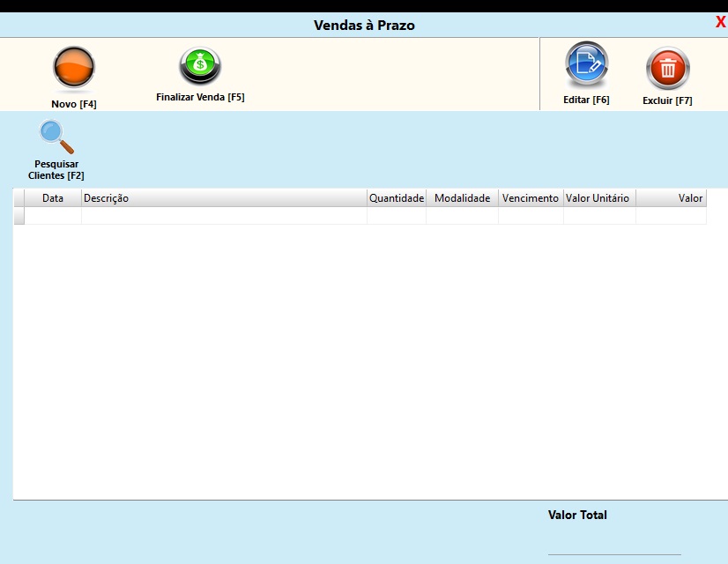
Task: Click the Descrição column header
Action: click(224, 198)
